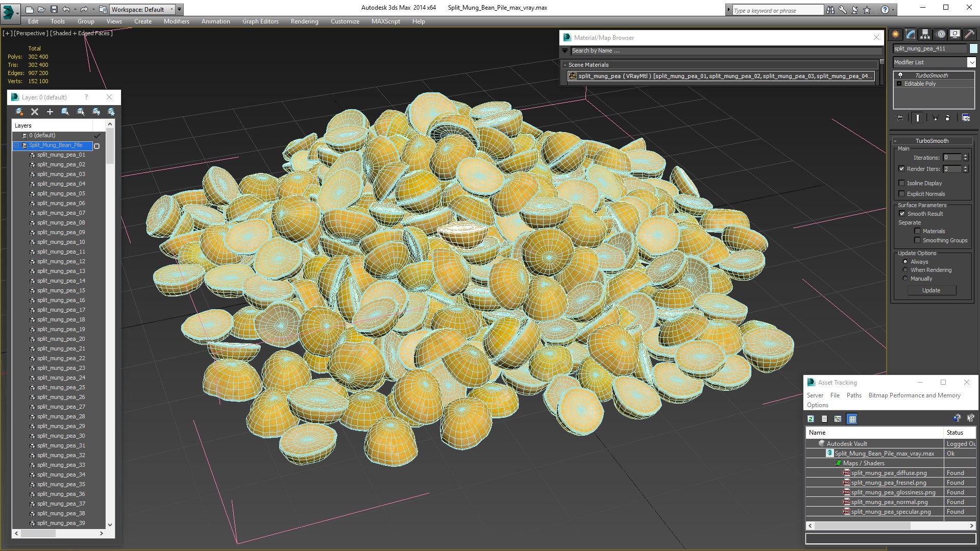This screenshot has width=980, height=551.
Task: Switch to the Hierarchy command panel
Action: pyautogui.click(x=925, y=34)
